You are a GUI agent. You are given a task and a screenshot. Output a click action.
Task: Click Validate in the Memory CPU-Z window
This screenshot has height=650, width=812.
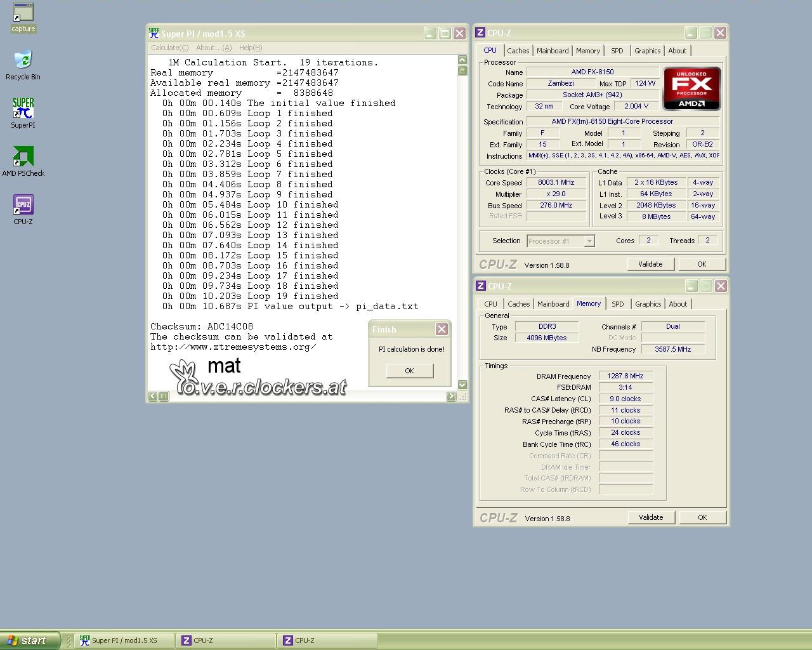(651, 517)
